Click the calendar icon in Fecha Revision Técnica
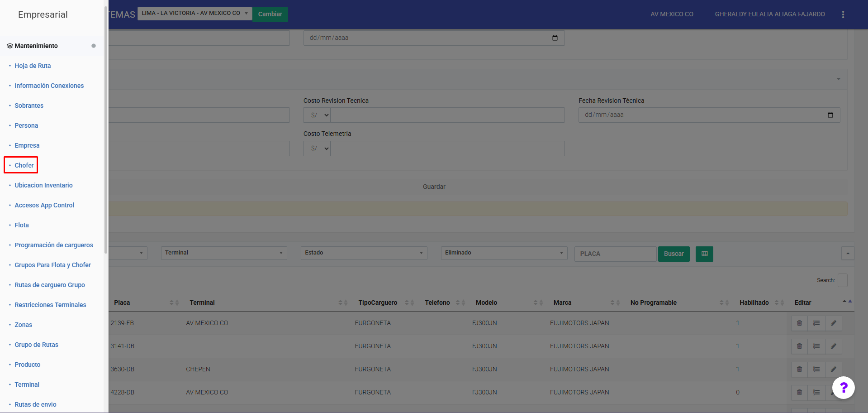The image size is (868, 413). 830,115
